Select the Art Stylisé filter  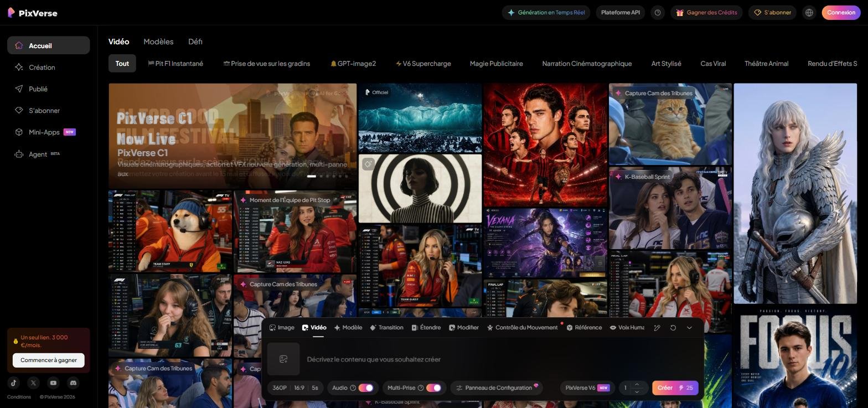(x=666, y=64)
